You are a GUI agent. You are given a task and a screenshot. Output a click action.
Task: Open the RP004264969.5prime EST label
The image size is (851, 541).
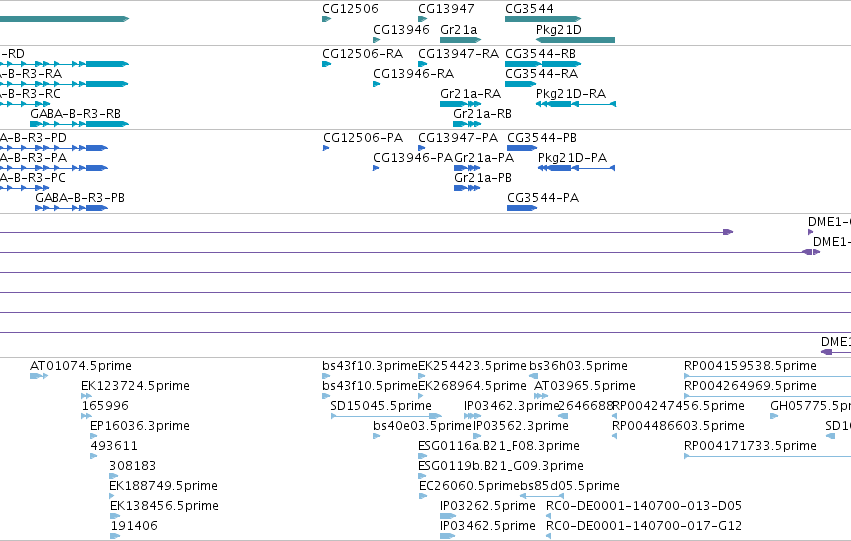coord(750,386)
